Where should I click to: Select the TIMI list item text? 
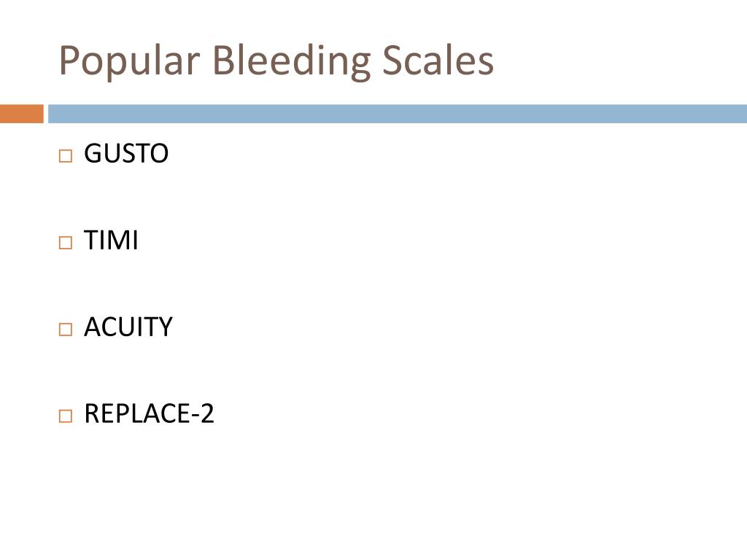[x=111, y=240]
